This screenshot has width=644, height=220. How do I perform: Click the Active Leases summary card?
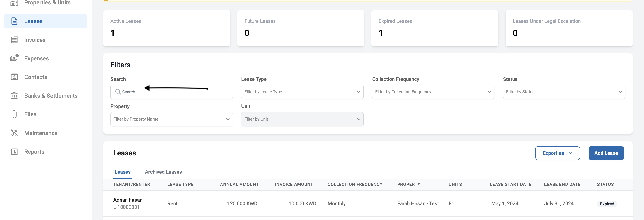click(167, 28)
